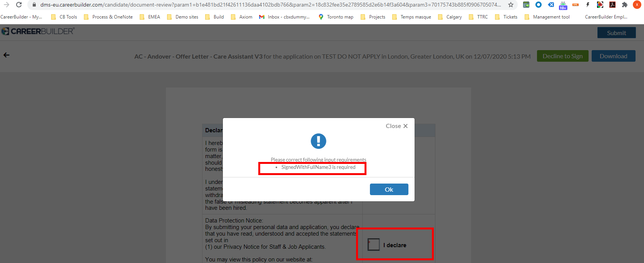Click the browser forward arrow

pyautogui.click(x=7, y=5)
